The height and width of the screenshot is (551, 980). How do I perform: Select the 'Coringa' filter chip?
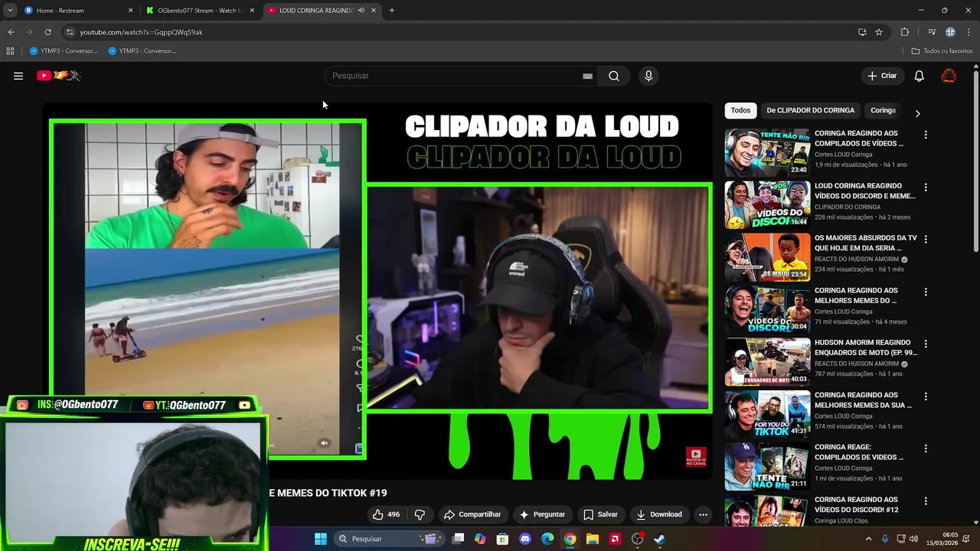883,110
